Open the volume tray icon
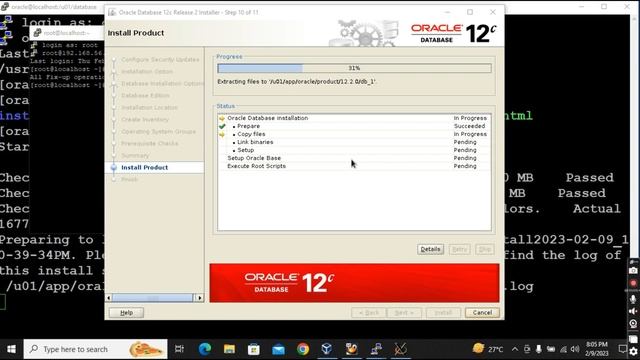Image resolution: width=640 pixels, height=360 pixels. (x=575, y=349)
